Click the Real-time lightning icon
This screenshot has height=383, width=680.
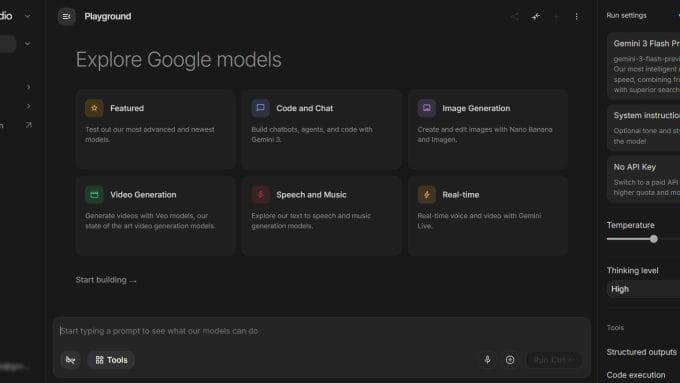[427, 195]
